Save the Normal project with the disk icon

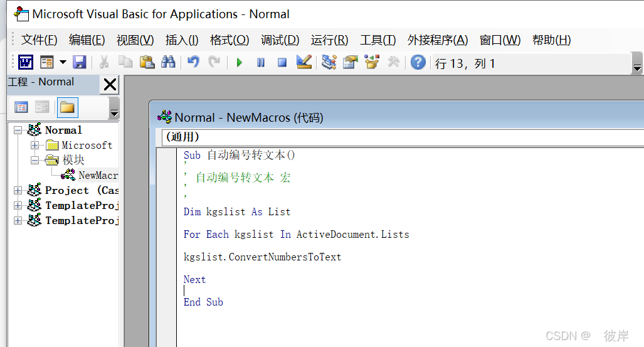pos(79,63)
